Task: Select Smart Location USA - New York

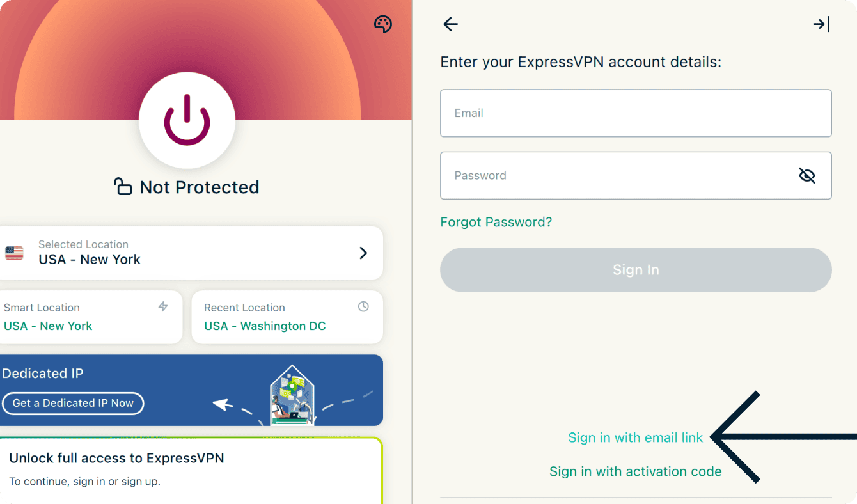Action: coord(90,318)
